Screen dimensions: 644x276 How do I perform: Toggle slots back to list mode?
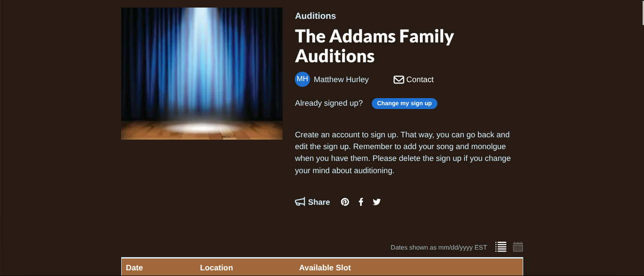501,247
